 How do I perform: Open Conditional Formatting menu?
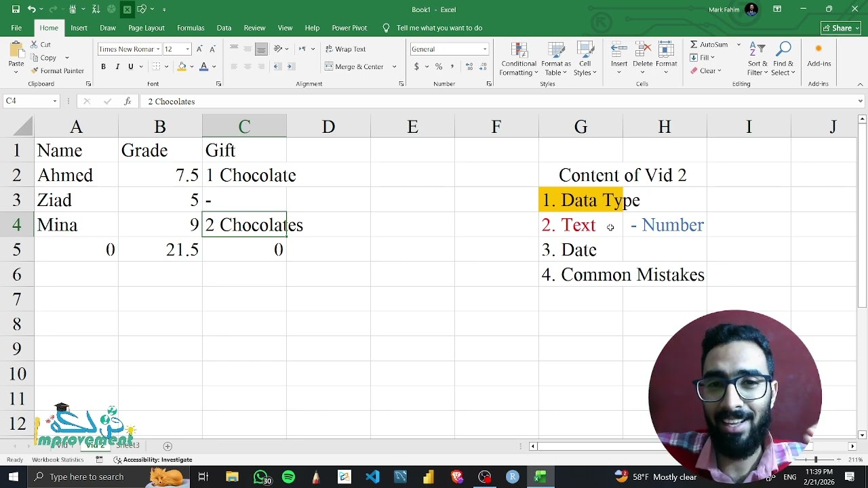[x=519, y=59]
